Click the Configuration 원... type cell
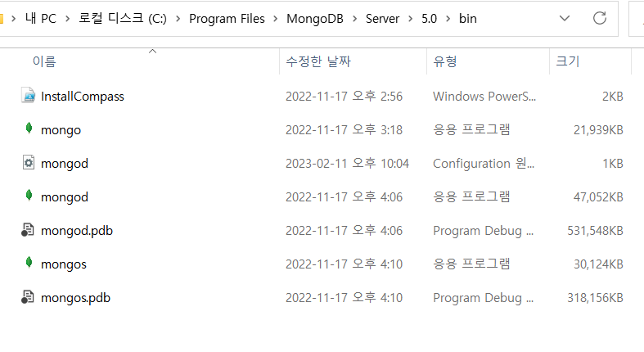The height and width of the screenshot is (352, 644). click(484, 164)
